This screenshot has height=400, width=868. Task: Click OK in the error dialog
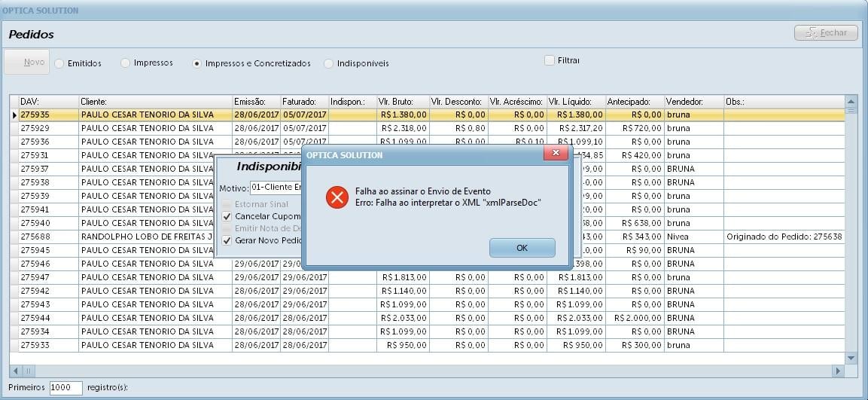point(522,248)
